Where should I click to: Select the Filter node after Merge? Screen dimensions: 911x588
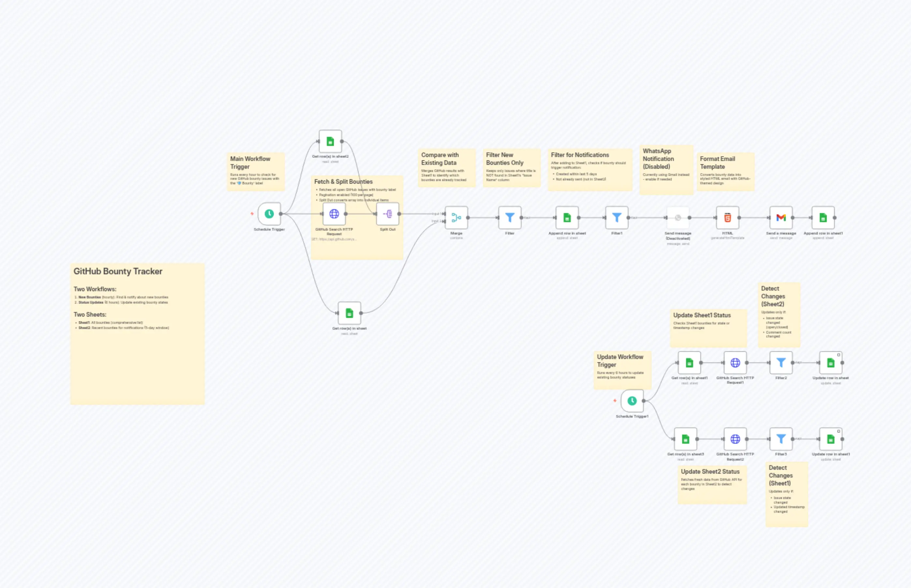click(x=510, y=217)
